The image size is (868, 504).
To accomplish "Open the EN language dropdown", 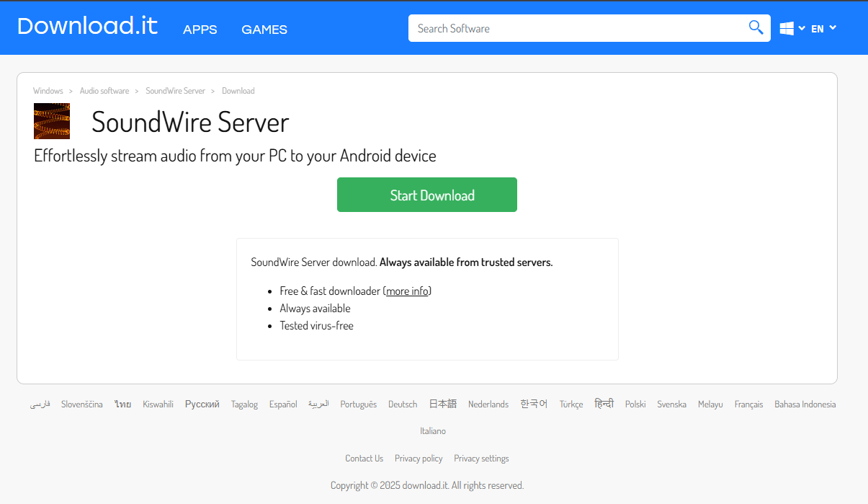I will (823, 28).
